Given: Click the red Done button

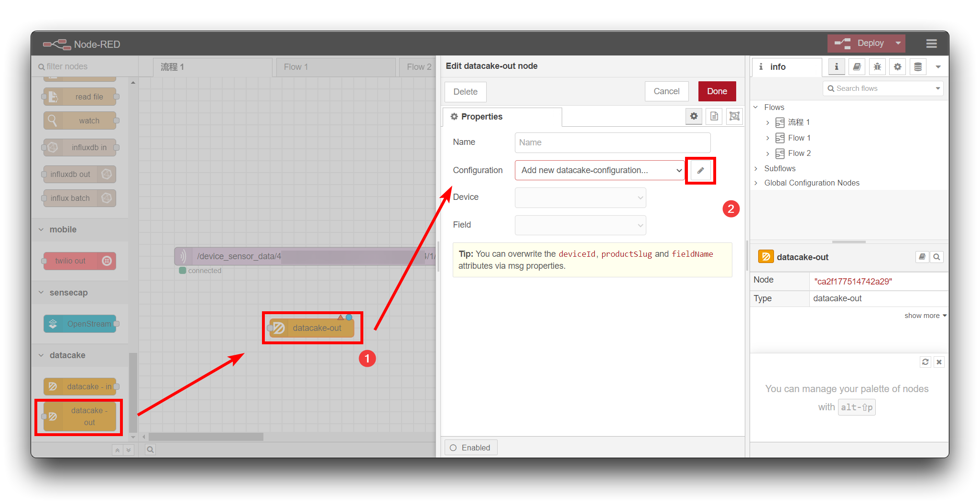Looking at the screenshot, I should [x=717, y=91].
